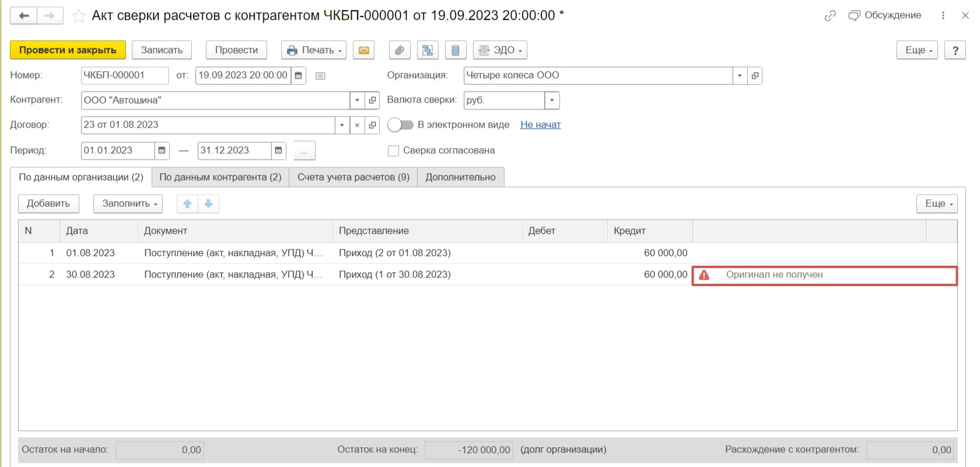Check the 'Сверка согласована' checkbox
The height and width of the screenshot is (467, 980).
click(x=394, y=150)
